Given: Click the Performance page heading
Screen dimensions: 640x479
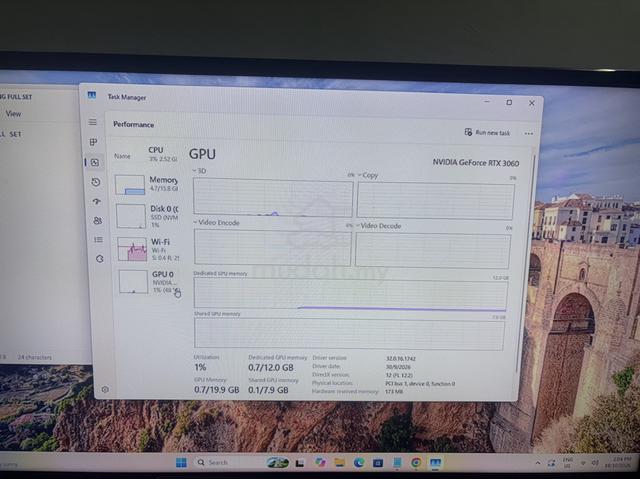Looking at the screenshot, I should click(x=133, y=124).
